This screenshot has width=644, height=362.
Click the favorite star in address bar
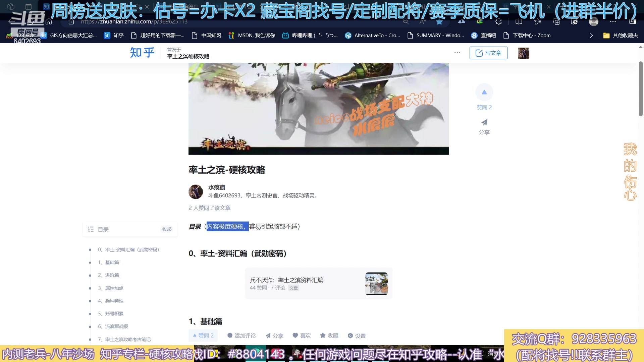[x=439, y=21]
